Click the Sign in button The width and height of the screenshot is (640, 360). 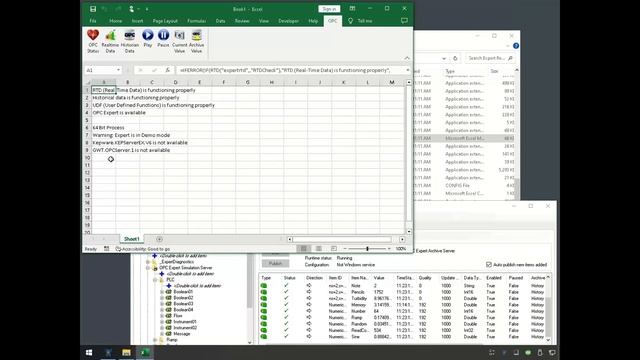coord(329,9)
